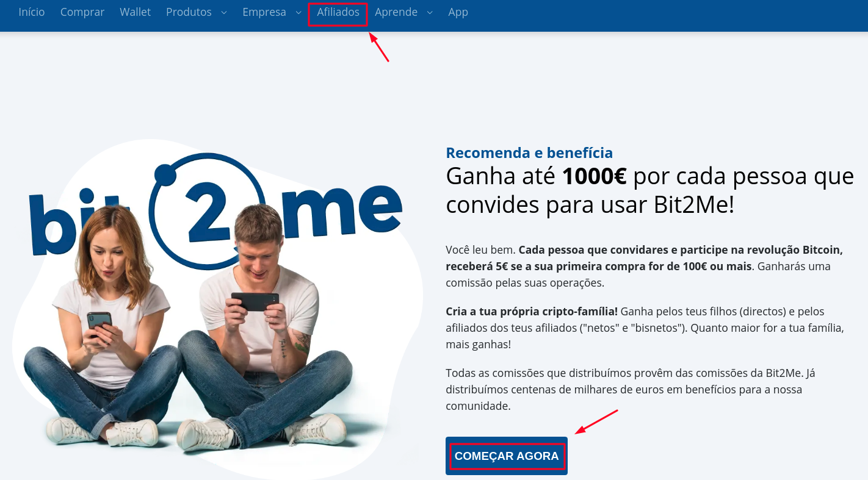
Task: Click the Empresa menu label
Action: click(x=264, y=12)
